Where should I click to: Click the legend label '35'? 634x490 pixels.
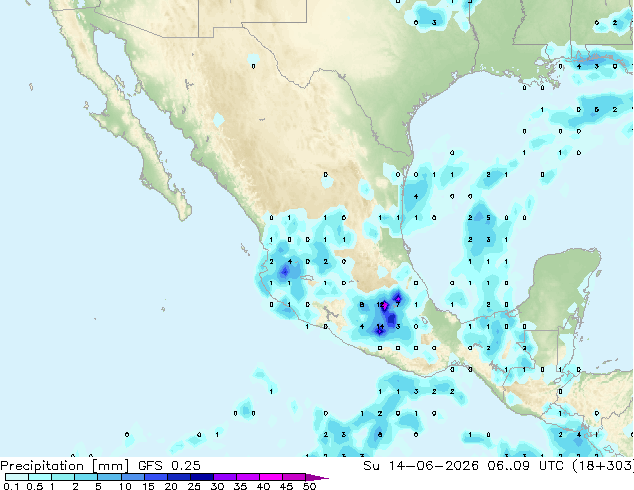(x=240, y=486)
